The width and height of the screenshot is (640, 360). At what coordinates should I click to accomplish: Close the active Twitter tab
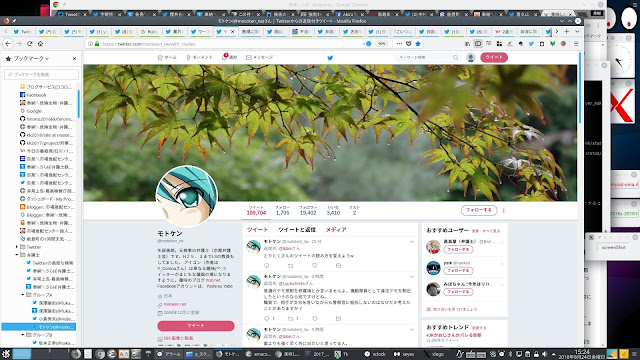pyautogui.click(x=233, y=31)
